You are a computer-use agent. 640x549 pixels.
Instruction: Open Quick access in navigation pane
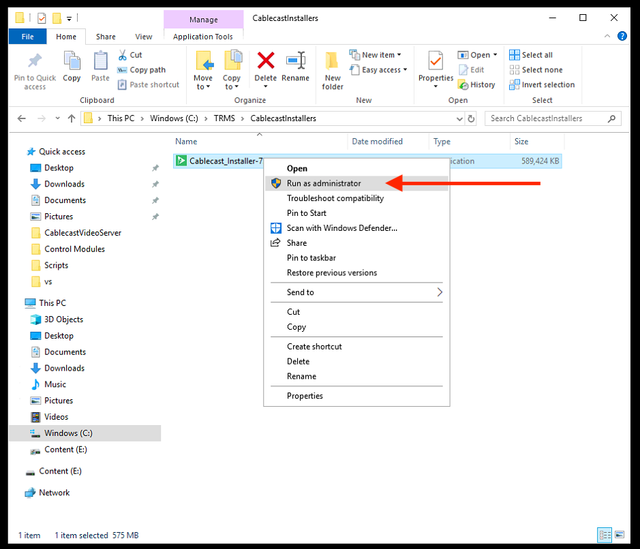pyautogui.click(x=62, y=152)
